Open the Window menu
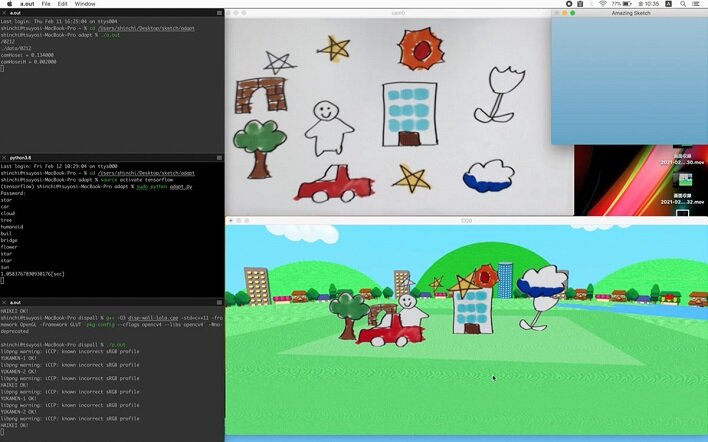 tap(85, 4)
